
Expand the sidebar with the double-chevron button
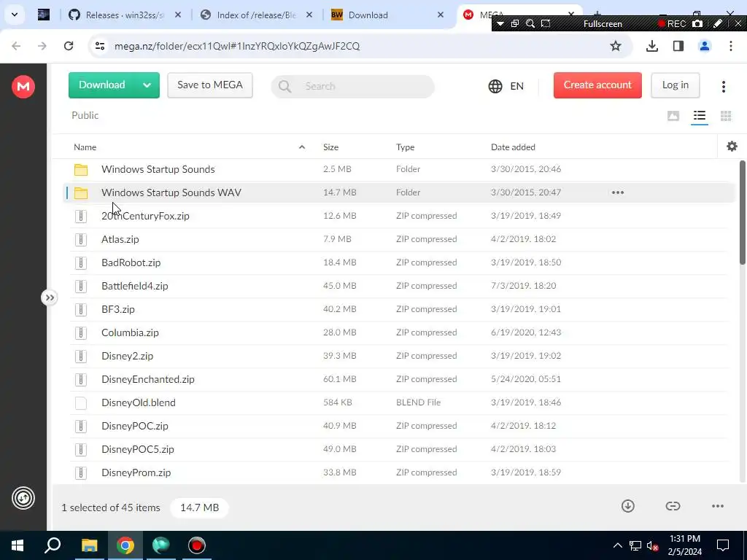(49, 297)
